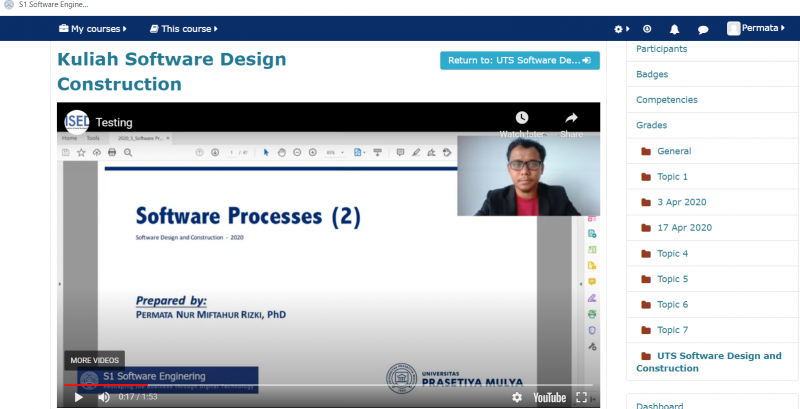Click the 0:17 / 1:53 time display

click(x=138, y=396)
